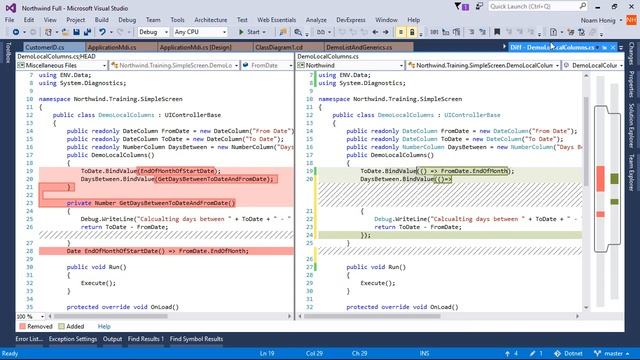Open the Architecture menu
The image size is (640, 360).
[211, 20]
